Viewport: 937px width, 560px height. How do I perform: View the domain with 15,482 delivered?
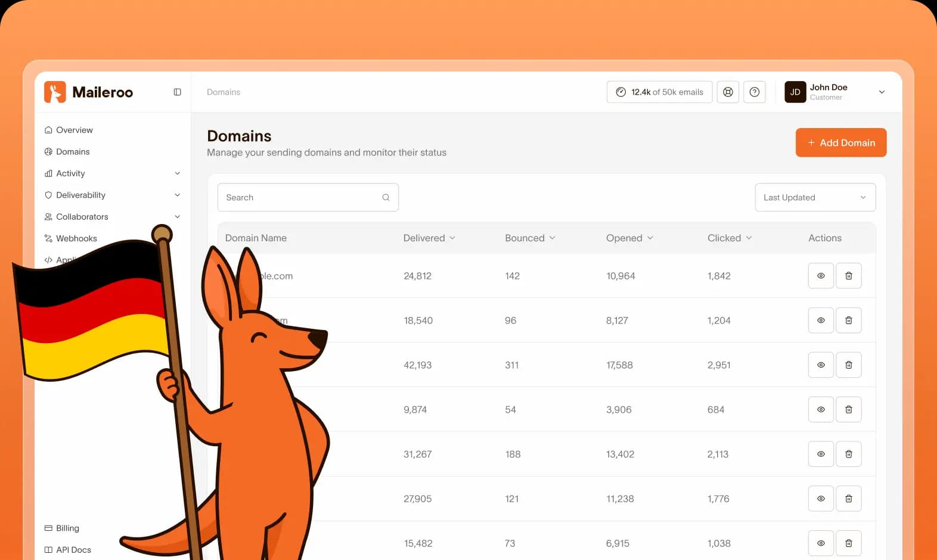821,543
